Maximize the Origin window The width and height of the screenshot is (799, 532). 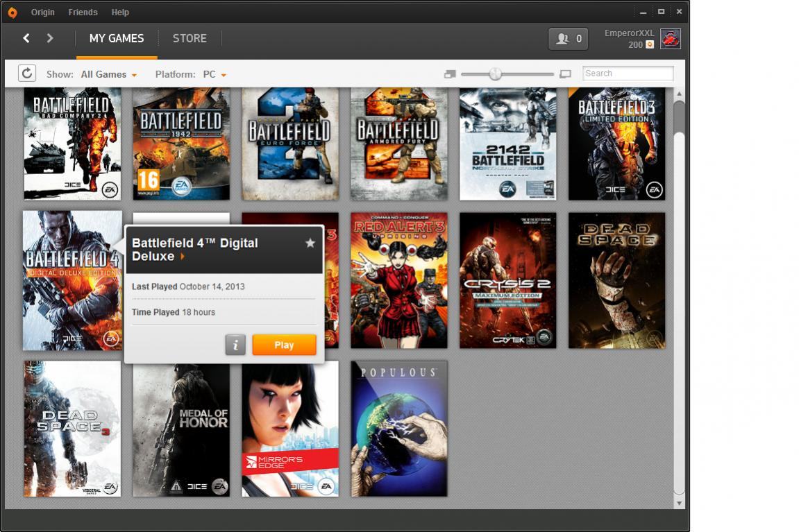661,12
